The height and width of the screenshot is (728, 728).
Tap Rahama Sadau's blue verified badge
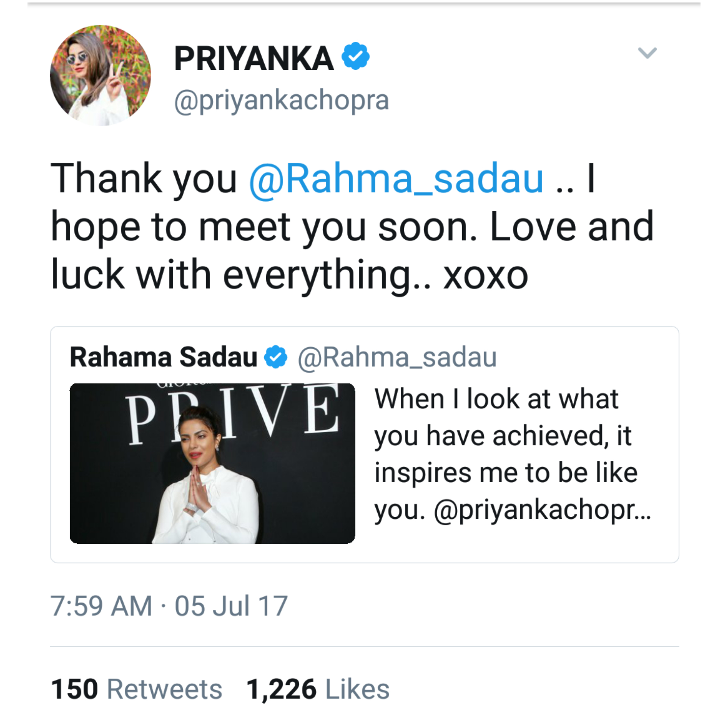click(x=276, y=357)
